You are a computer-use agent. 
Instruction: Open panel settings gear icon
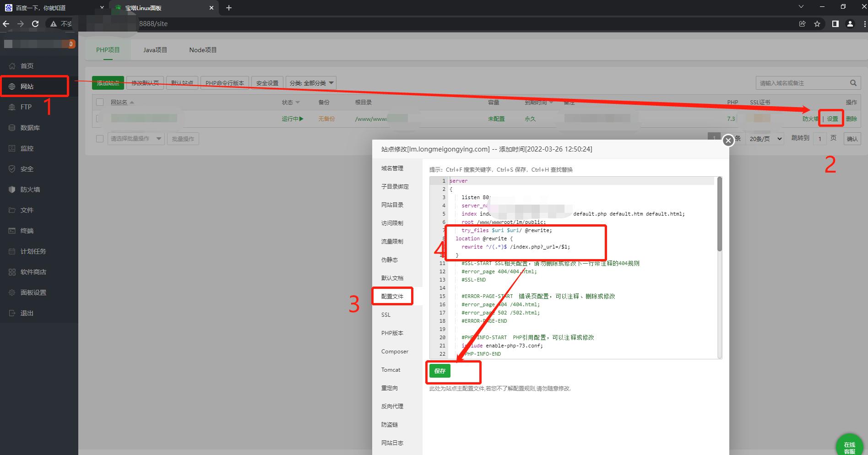pyautogui.click(x=12, y=292)
